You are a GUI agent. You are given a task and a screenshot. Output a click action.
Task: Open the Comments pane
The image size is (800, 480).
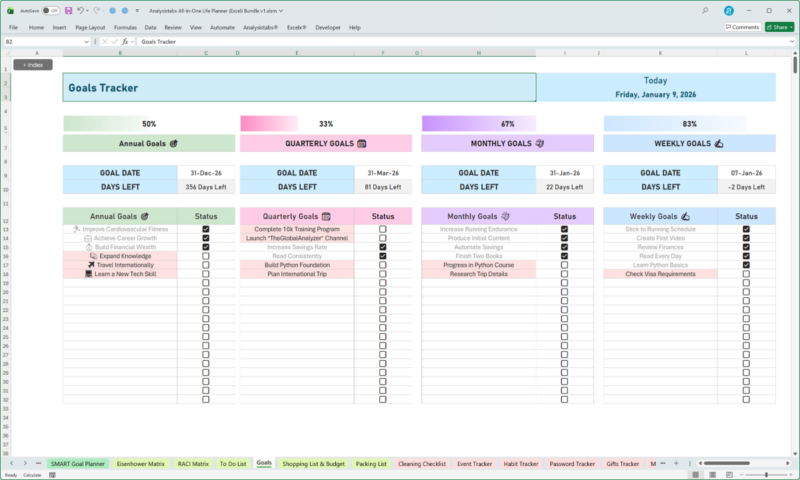point(742,27)
